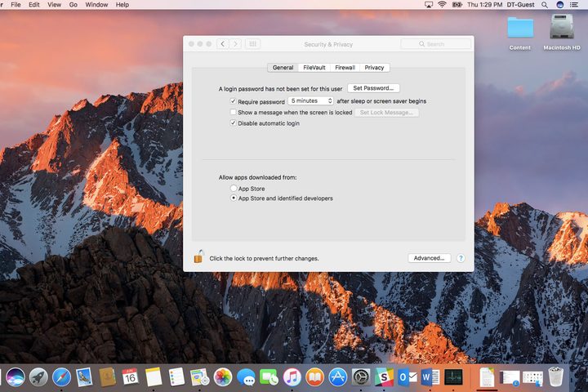Open the Notes app in dock

tap(154, 377)
